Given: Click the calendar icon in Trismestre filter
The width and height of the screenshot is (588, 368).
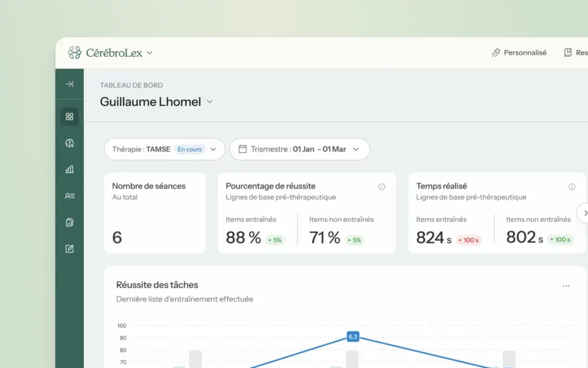Looking at the screenshot, I should (x=243, y=149).
